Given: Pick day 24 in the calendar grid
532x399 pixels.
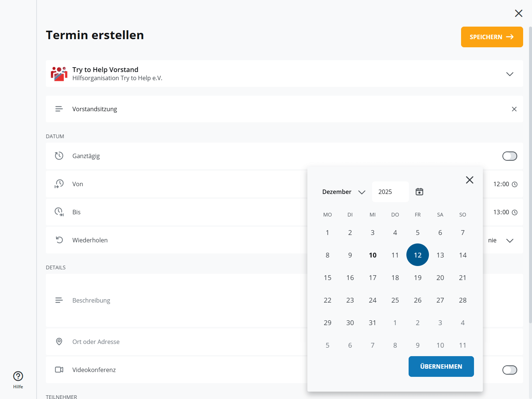Looking at the screenshot, I should tap(372, 300).
